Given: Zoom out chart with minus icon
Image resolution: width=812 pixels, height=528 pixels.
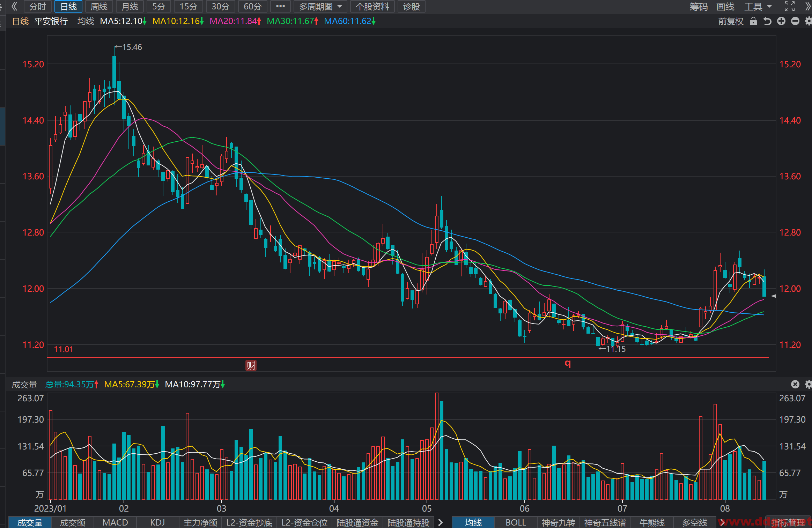Looking at the screenshot, I should 795,21.
